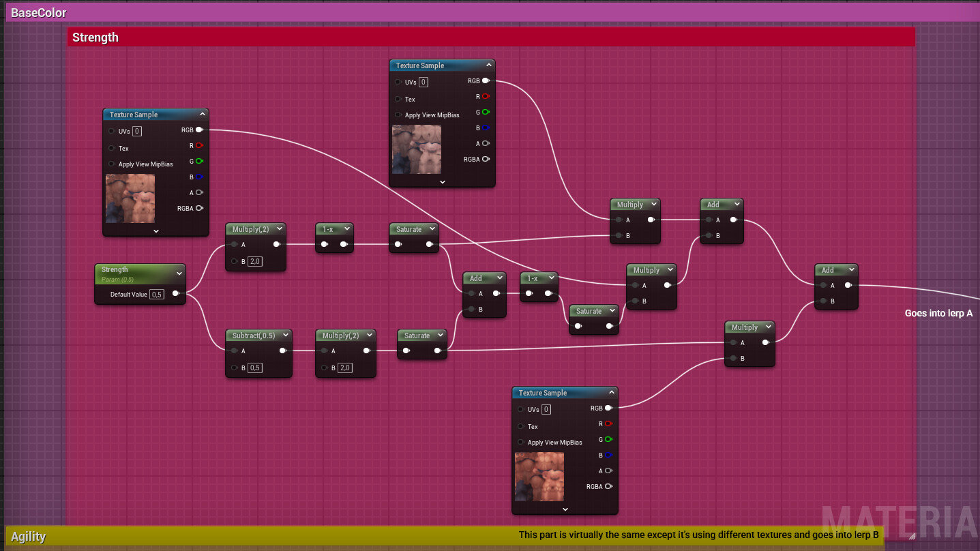
Task: Click the A input pin on the Subtract(,0.5) node
Action: coord(234,351)
